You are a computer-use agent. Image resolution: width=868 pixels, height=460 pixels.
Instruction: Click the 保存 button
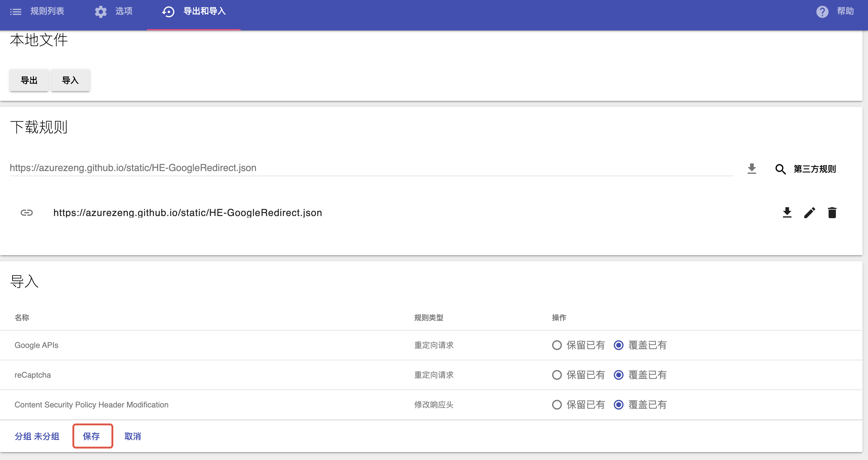[92, 436]
